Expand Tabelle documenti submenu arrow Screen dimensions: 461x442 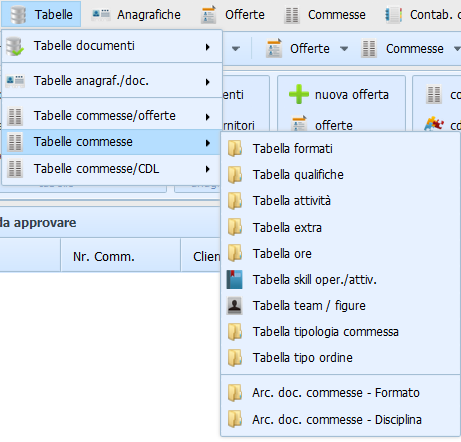(208, 47)
